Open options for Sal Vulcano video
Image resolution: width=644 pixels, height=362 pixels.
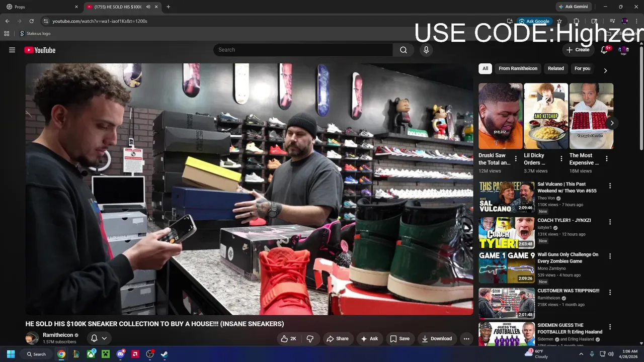[x=610, y=186]
